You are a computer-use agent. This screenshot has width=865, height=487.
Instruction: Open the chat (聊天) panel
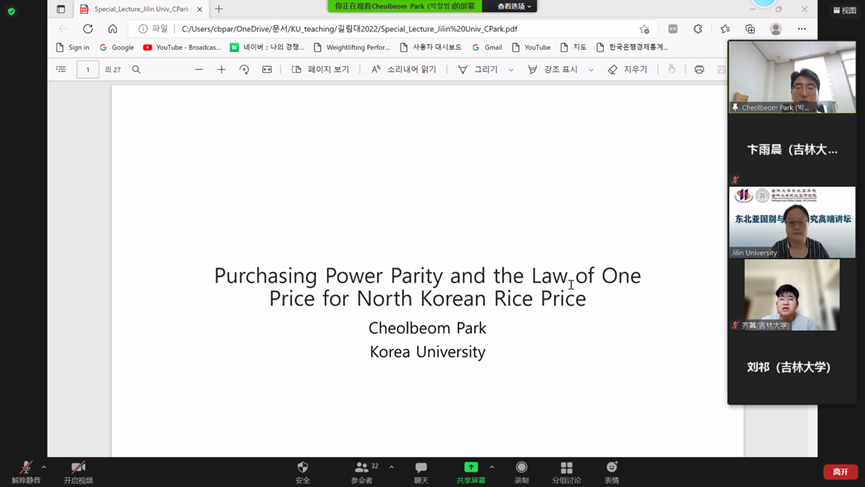pyautogui.click(x=421, y=468)
